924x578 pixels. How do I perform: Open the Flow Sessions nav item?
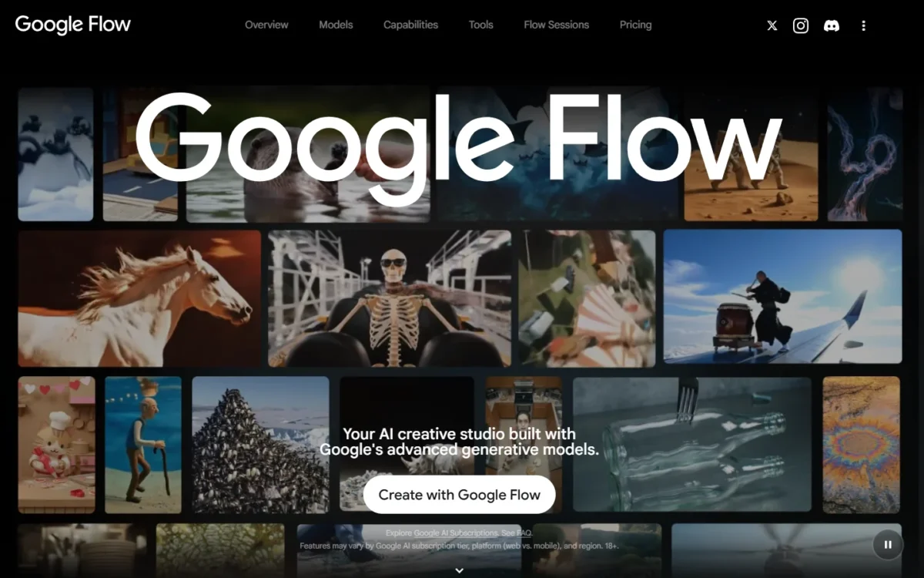(556, 25)
